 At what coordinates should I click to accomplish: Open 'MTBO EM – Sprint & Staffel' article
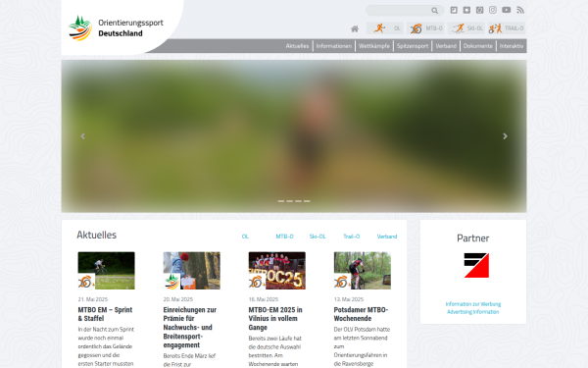(105, 314)
